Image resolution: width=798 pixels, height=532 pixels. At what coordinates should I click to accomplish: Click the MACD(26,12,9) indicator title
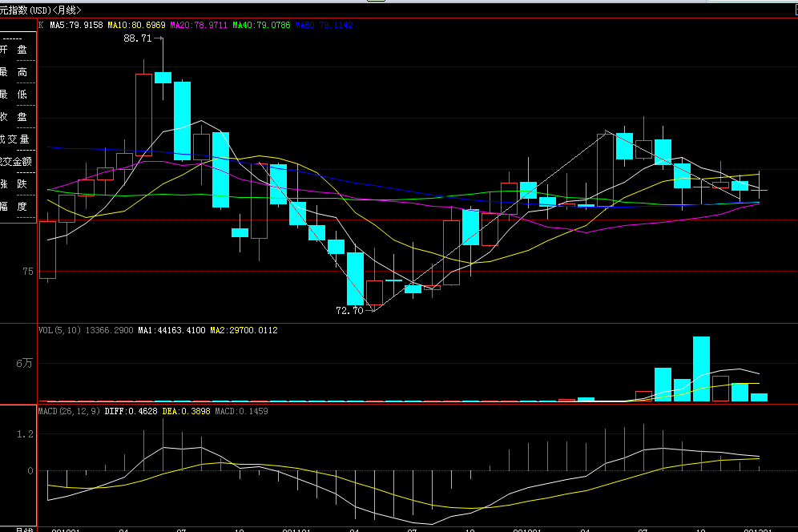pos(69,411)
